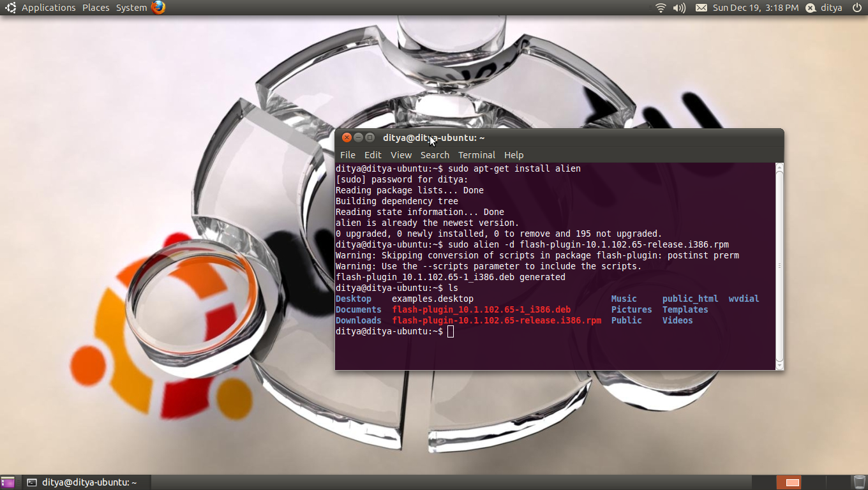
Task: Open the ditya user menu
Action: [832, 8]
